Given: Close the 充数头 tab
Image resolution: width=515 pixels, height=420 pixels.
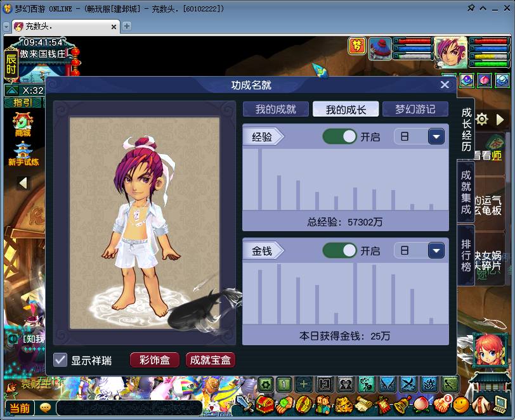Looking at the screenshot, I should [114, 27].
